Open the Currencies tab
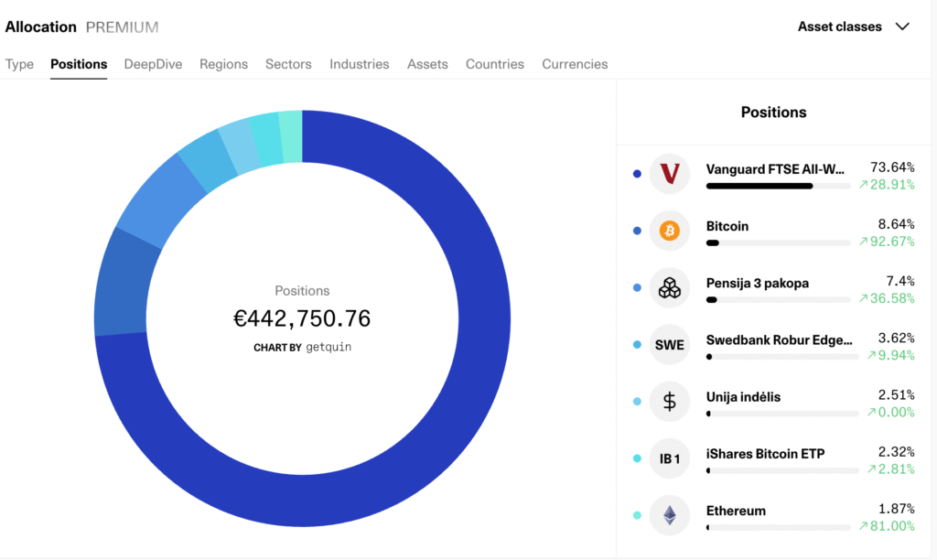 (575, 64)
